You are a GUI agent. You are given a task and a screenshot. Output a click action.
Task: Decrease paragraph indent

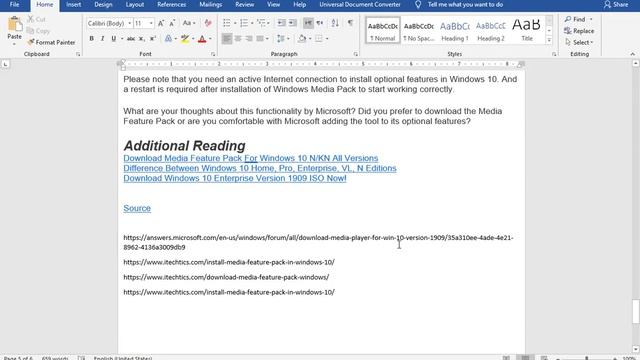[281, 23]
